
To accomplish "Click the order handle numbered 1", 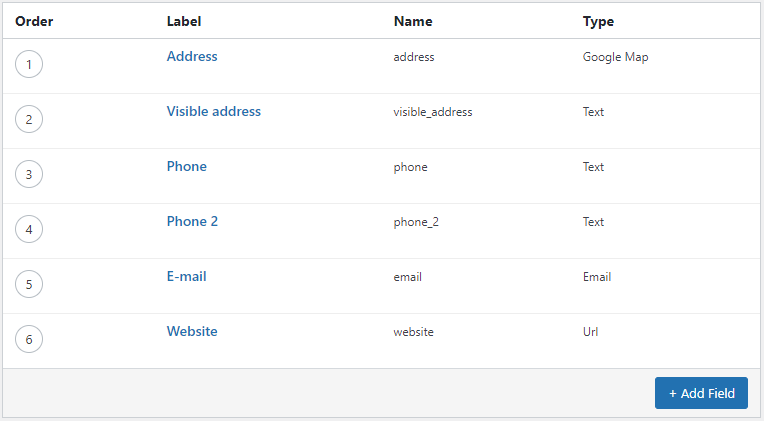I will pyautogui.click(x=29, y=64).
